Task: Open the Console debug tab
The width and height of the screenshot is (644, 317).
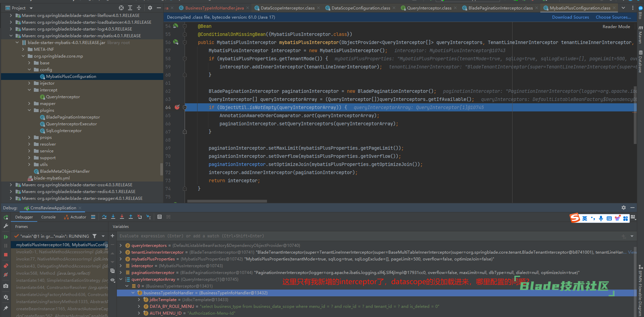Action: pyautogui.click(x=48, y=217)
